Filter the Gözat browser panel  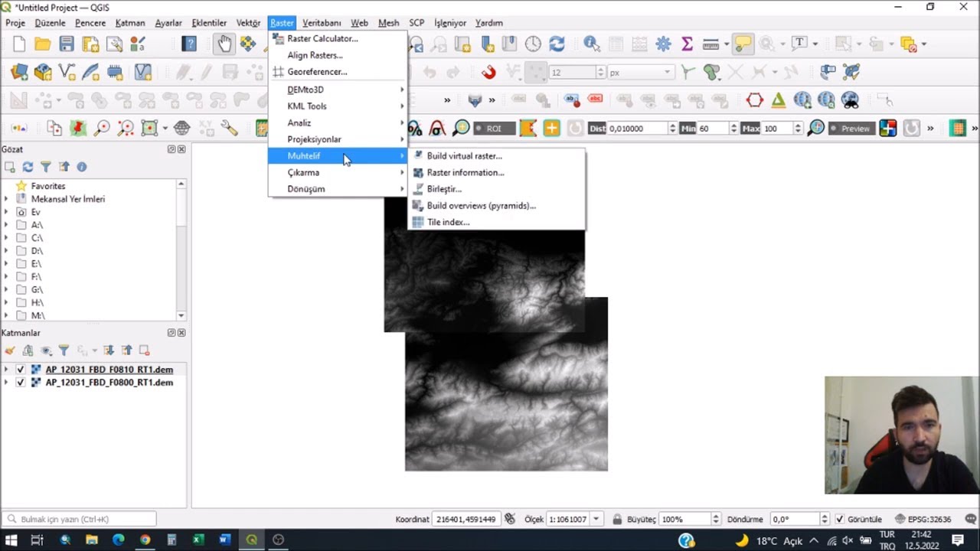click(x=45, y=167)
